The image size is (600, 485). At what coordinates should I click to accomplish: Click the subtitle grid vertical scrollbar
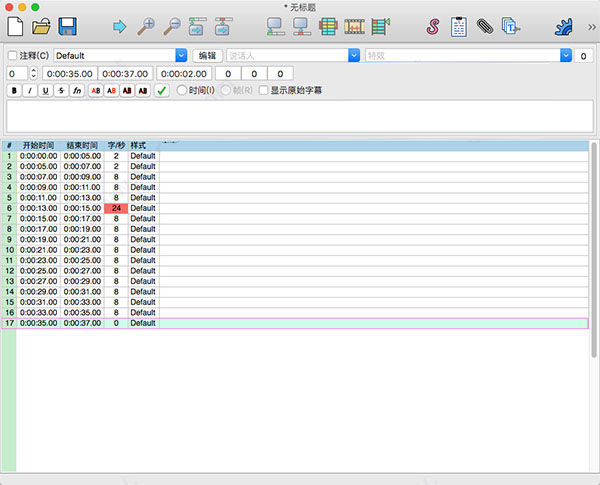(594, 250)
